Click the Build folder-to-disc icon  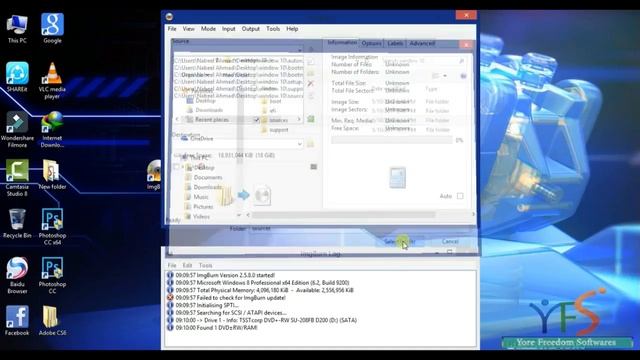tap(244, 195)
